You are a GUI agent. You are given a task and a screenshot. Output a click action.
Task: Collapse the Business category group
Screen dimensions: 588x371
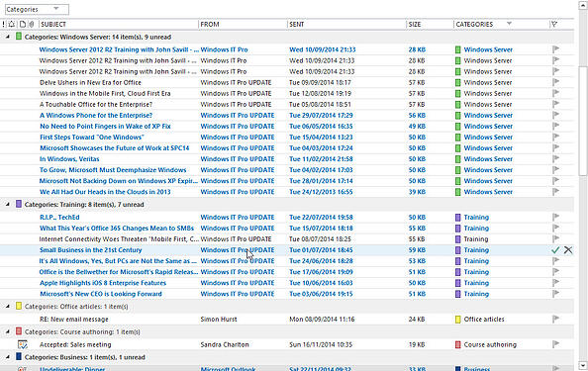pyautogui.click(x=8, y=357)
